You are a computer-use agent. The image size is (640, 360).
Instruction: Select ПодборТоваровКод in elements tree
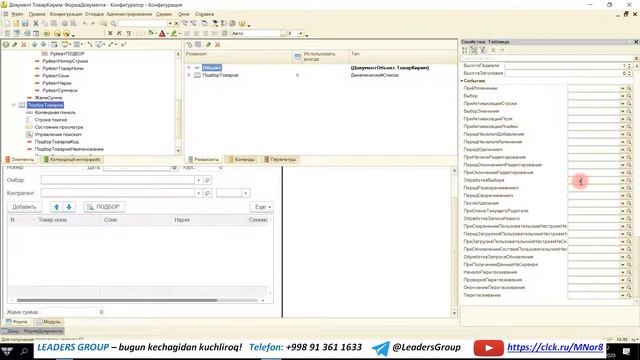[57, 142]
